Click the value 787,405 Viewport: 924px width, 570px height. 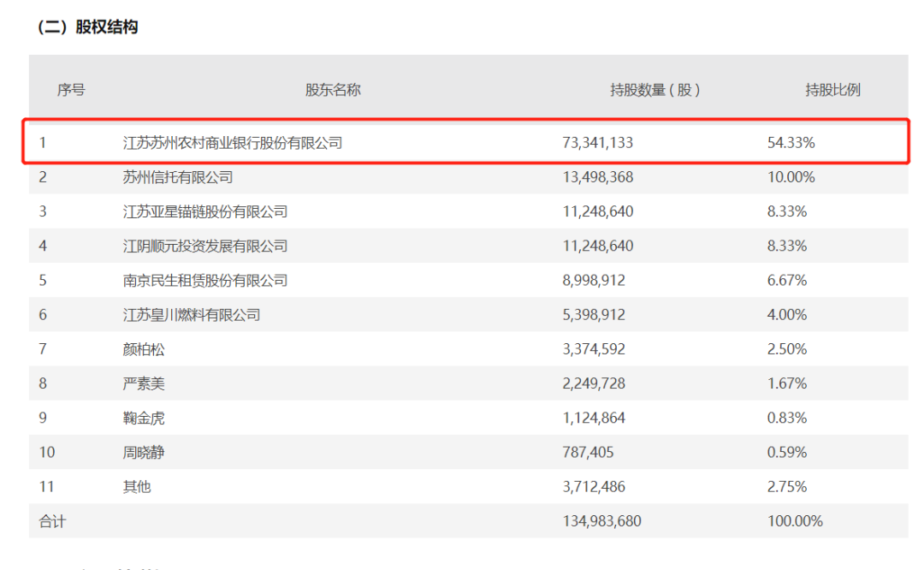tap(588, 452)
